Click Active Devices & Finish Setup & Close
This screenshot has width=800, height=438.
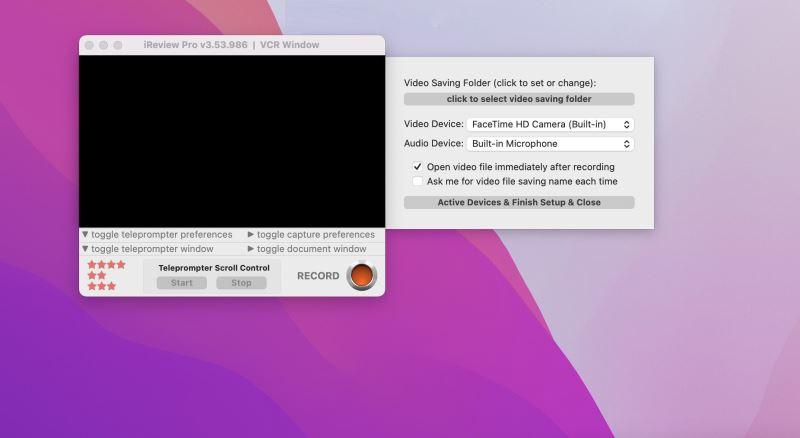[x=519, y=202]
